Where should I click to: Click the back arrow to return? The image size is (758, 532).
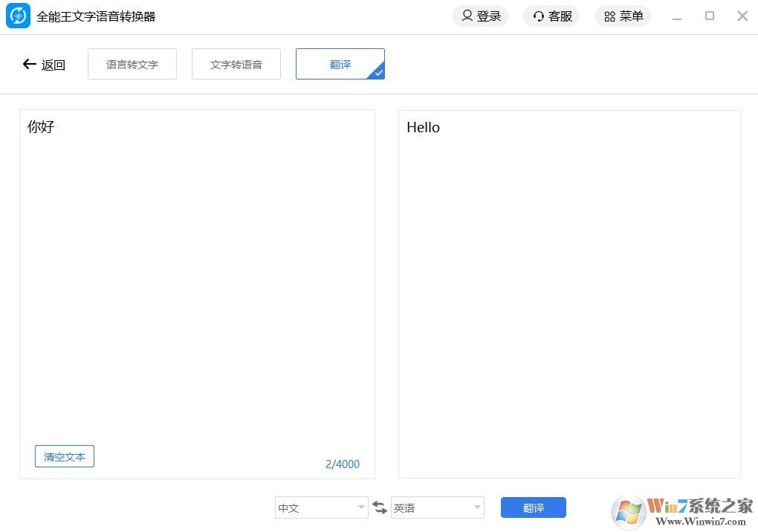click(x=28, y=65)
